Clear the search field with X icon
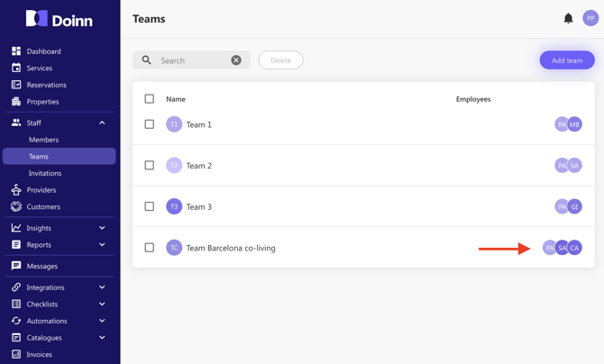This screenshot has width=604, height=364. pos(236,60)
